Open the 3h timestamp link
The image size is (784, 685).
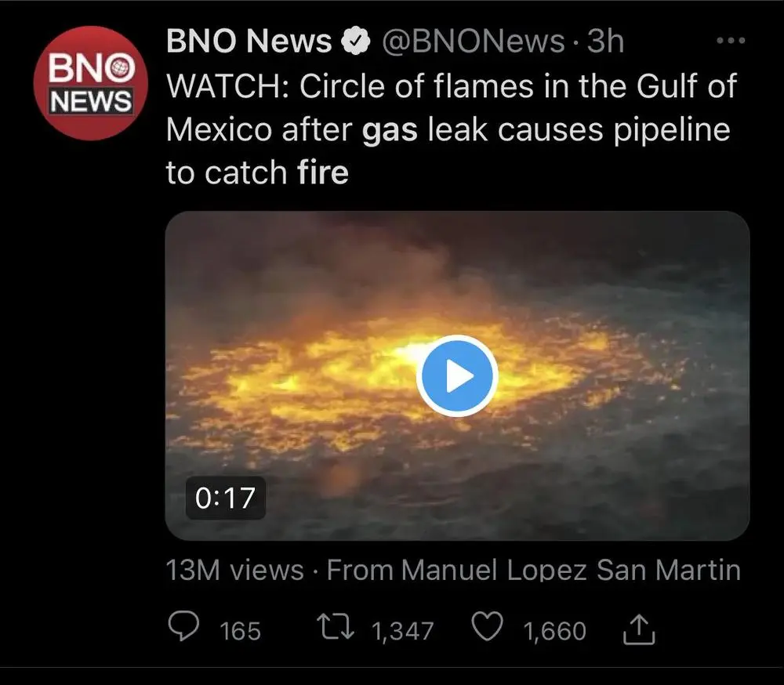point(604,41)
